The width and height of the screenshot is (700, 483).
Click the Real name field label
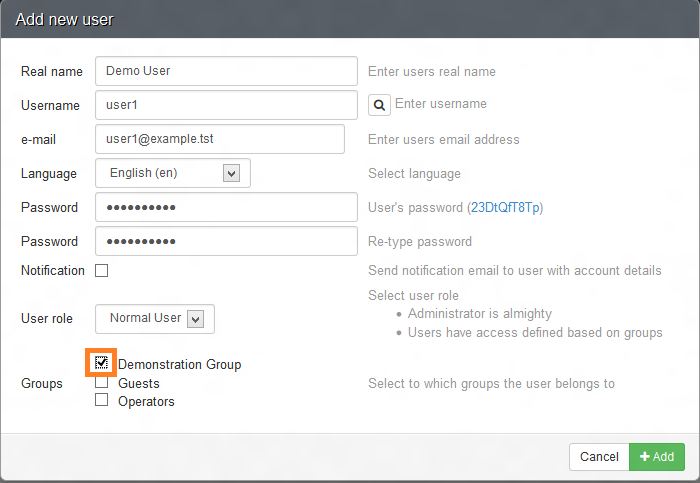pyautogui.click(x=51, y=72)
